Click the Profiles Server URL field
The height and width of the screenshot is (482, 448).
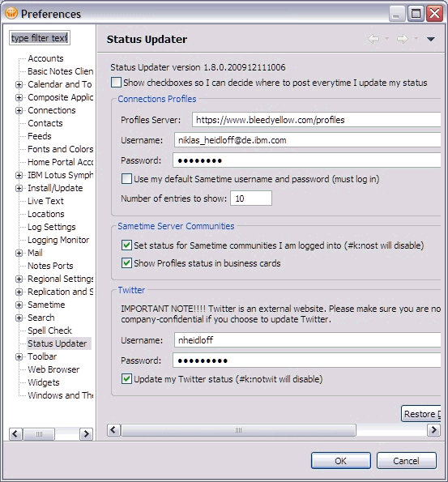(x=317, y=120)
